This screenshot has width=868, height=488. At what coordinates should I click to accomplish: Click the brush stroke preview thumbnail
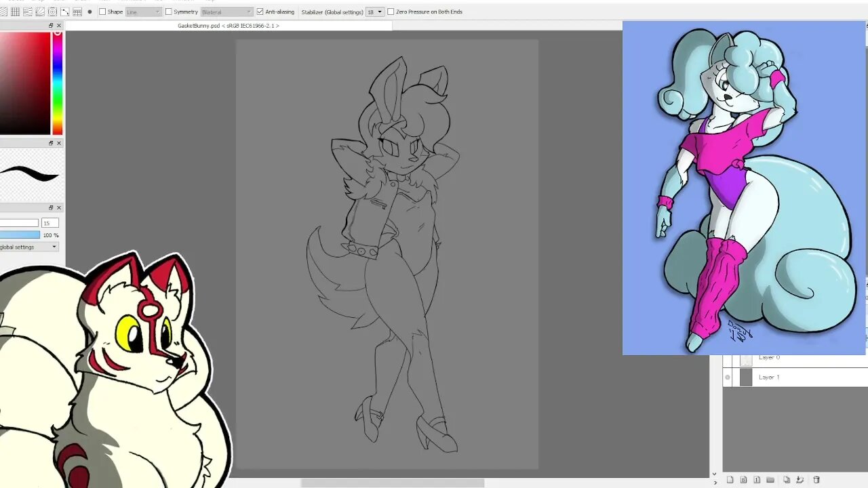31,174
